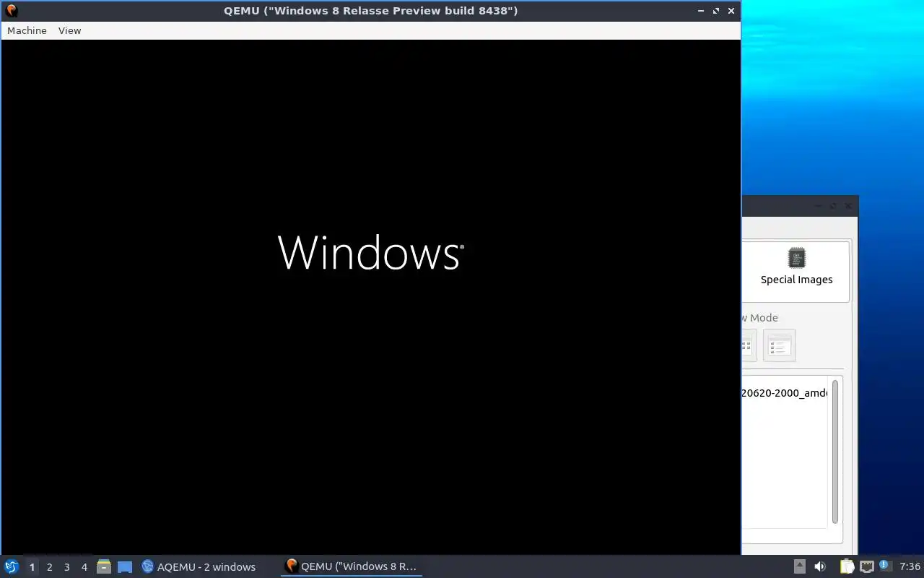Open the volume control tray icon
This screenshot has width=924, height=578.
820,566
